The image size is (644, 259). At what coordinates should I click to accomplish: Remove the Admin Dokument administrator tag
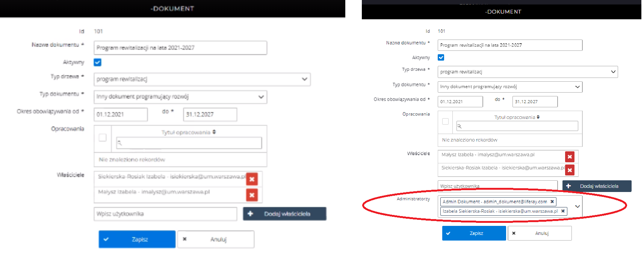(x=552, y=202)
